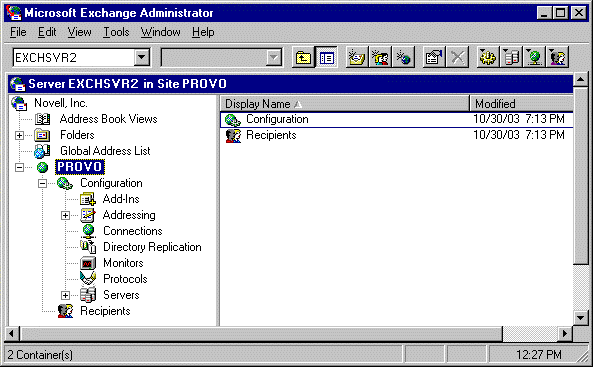This screenshot has width=593, height=367.
Task: Click the Delete (X) toolbar button
Action: point(457,58)
